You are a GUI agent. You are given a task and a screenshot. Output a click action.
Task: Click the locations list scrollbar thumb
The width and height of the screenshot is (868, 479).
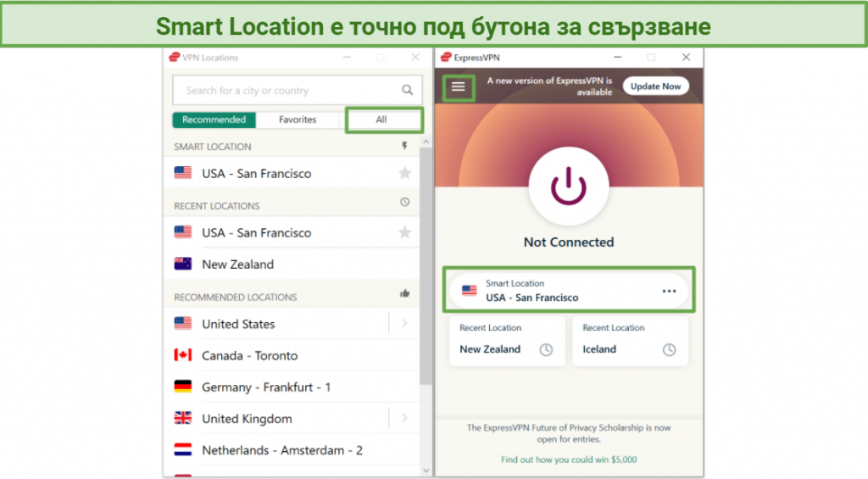point(426,266)
